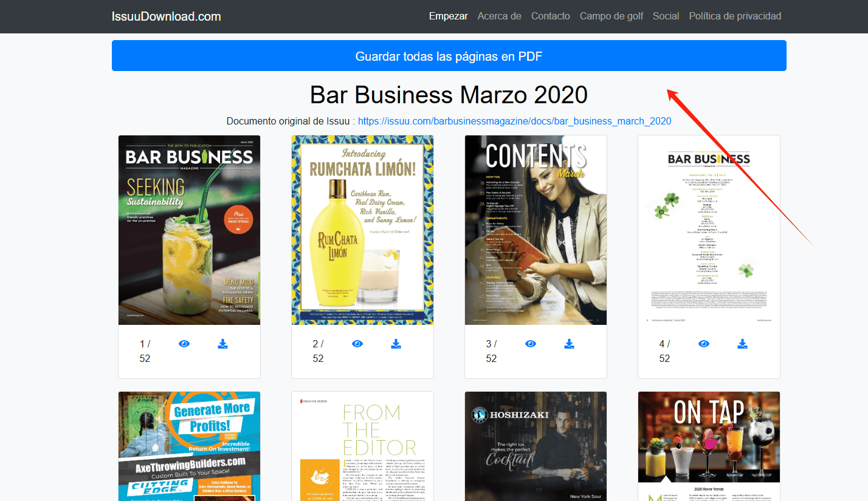Screen dimensions: 868x501
Task: Click the page counter text 4 / 52
Action: 665,351
